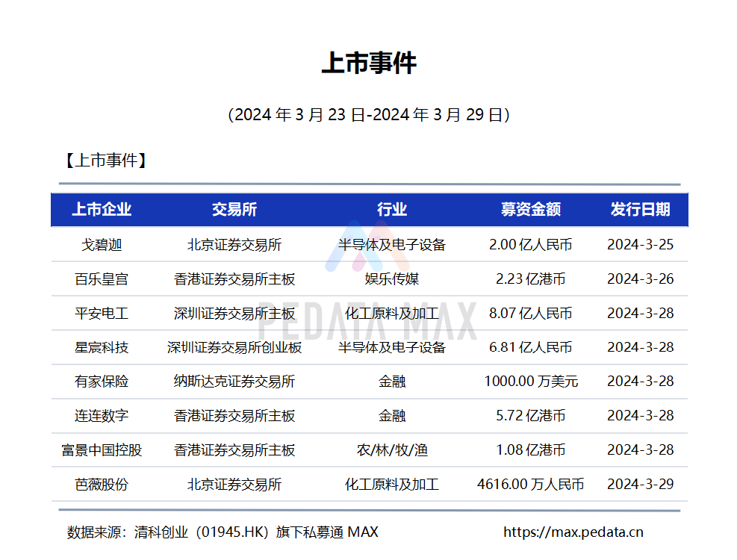
Task: Click the 数据来源 清科创业 source line
Action: click(223, 532)
